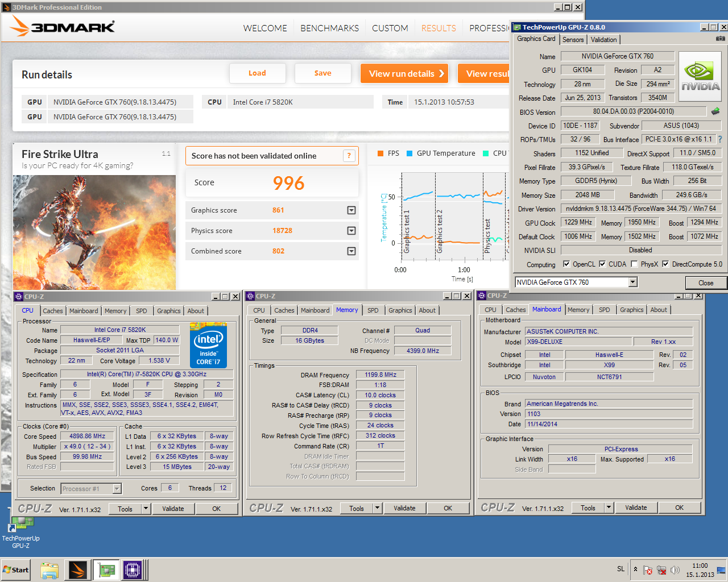The height and width of the screenshot is (582, 728).
Task: Click OK in CPU-Z Mainboard window
Action: point(679,508)
